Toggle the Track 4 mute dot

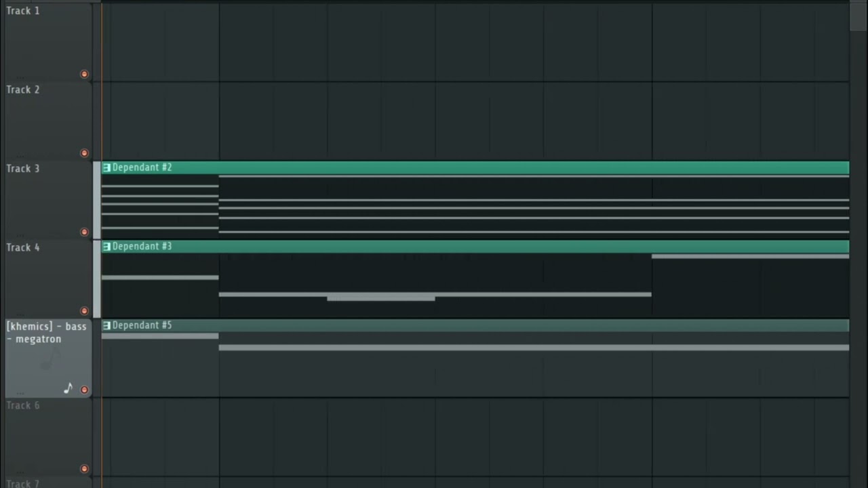(x=84, y=311)
